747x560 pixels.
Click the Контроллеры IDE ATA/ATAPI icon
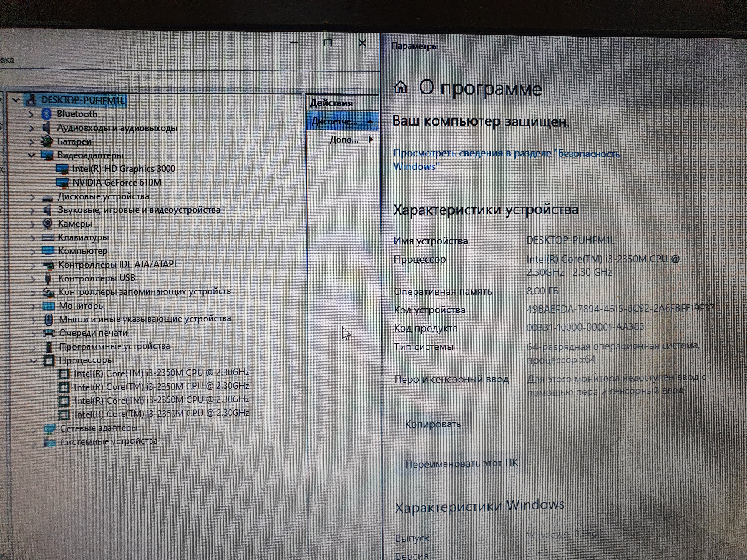click(48, 265)
